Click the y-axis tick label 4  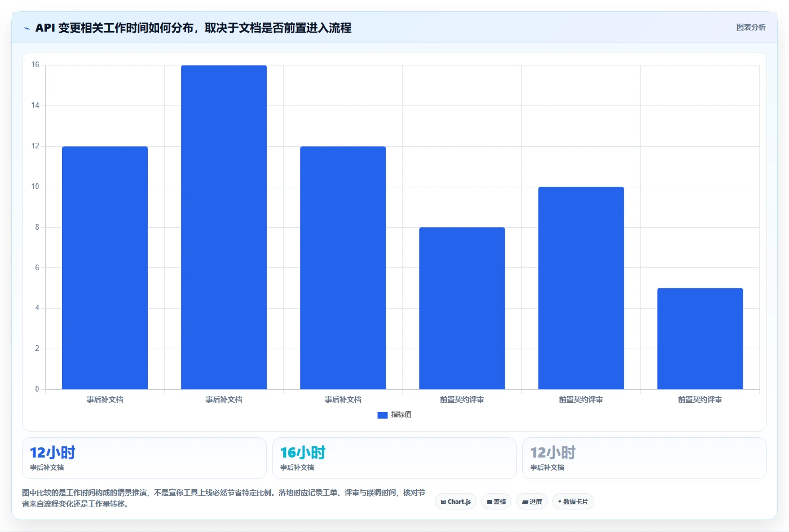tap(37, 308)
